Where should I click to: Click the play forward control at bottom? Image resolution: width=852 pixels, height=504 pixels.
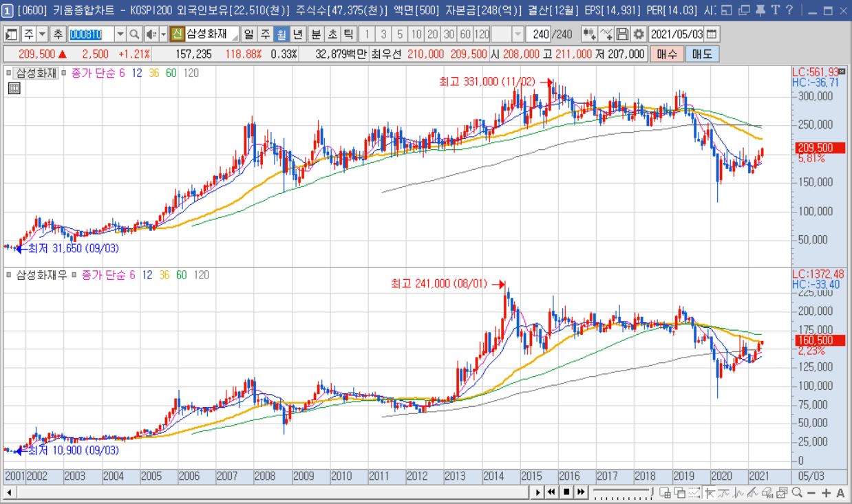539,492
